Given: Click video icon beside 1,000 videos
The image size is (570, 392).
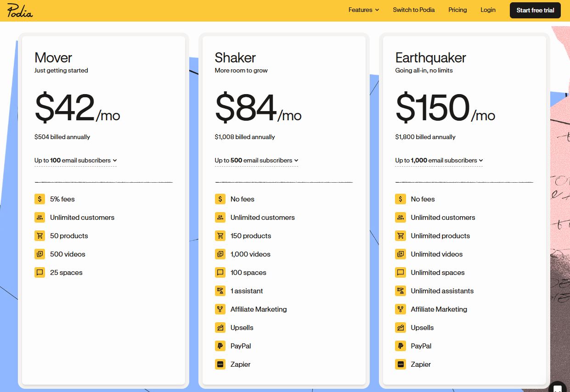Looking at the screenshot, I should (x=220, y=254).
